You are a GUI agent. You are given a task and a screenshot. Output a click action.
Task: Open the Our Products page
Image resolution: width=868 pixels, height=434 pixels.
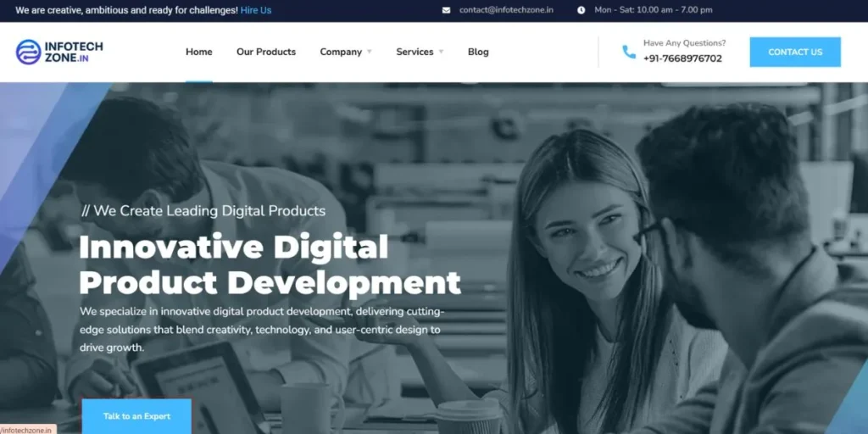click(x=266, y=52)
